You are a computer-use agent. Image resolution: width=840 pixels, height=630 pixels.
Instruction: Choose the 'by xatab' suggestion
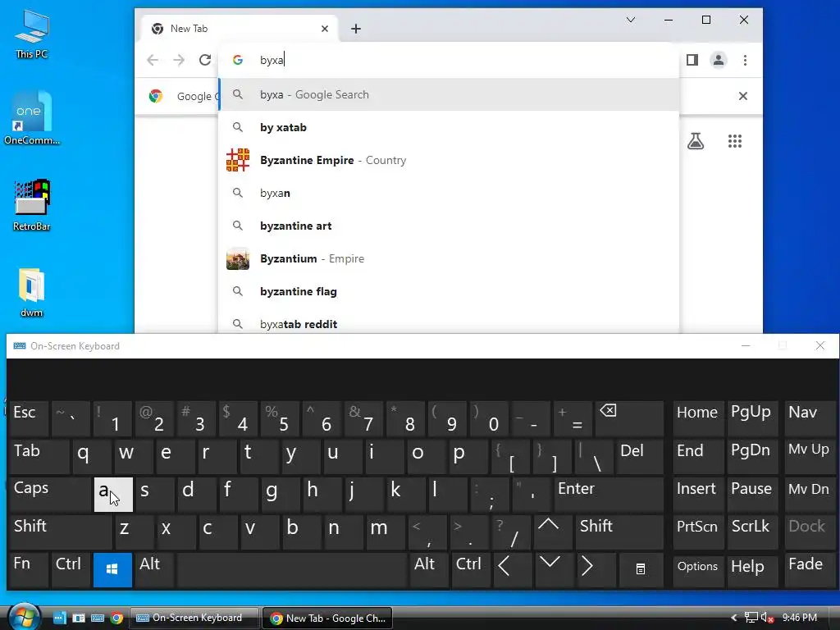(449, 127)
